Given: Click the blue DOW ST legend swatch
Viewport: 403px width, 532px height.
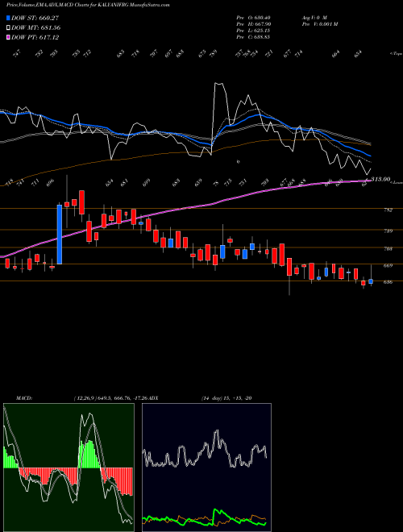Looking at the screenshot, I should click(x=8, y=18).
